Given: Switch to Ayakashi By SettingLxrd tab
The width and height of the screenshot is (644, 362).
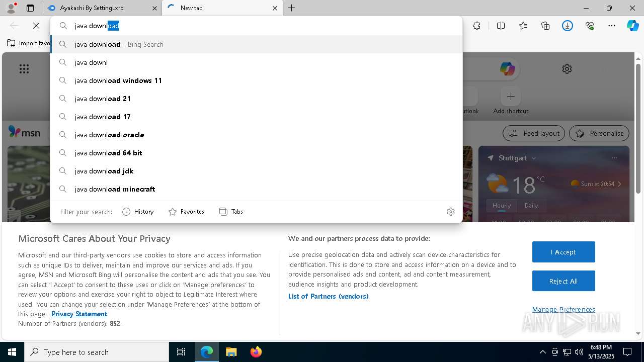Looking at the screenshot, I should (102, 8).
